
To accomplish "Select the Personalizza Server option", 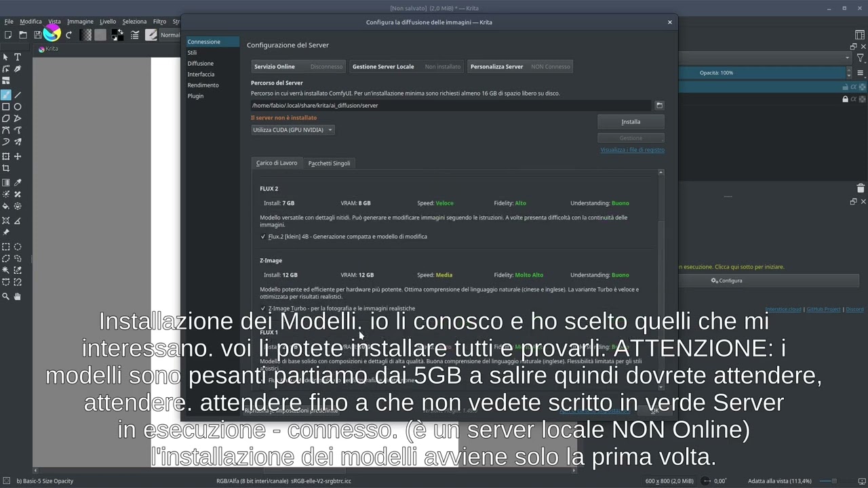I will (x=520, y=66).
